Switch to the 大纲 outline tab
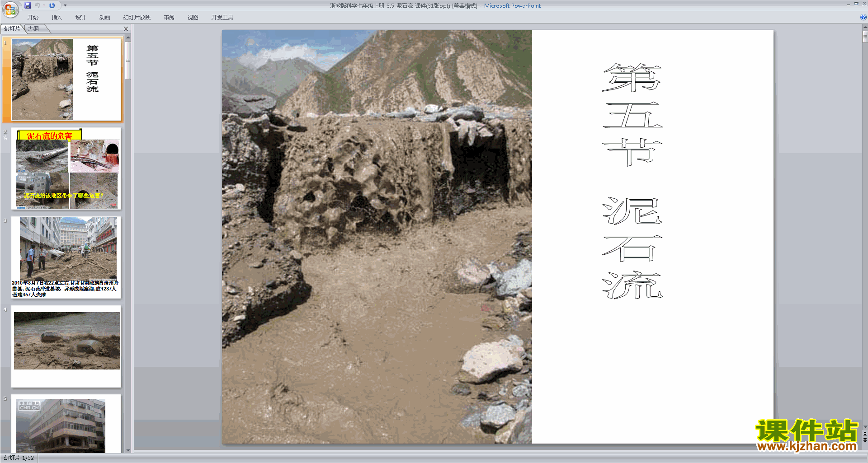The width and height of the screenshot is (868, 463). pyautogui.click(x=33, y=29)
